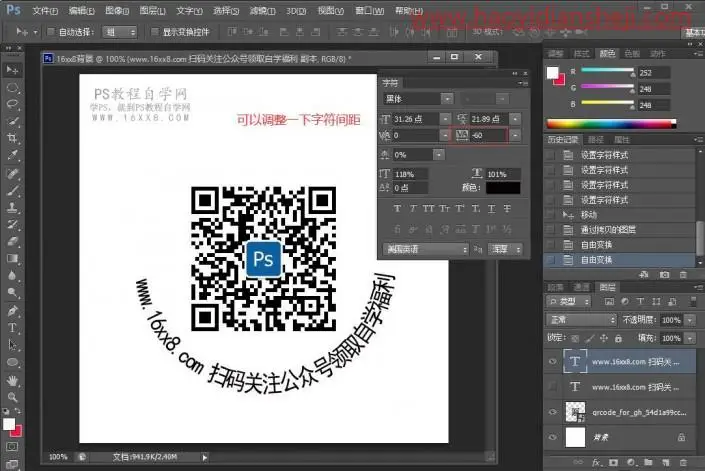Toggle lock position icon in Layers panel
This screenshot has width=705, height=471.
(604, 338)
